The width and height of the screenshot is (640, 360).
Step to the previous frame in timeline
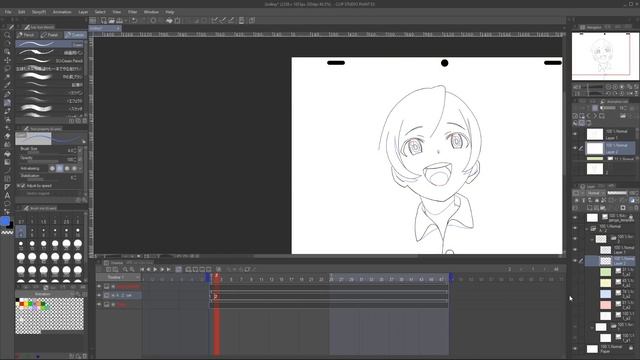(x=149, y=269)
